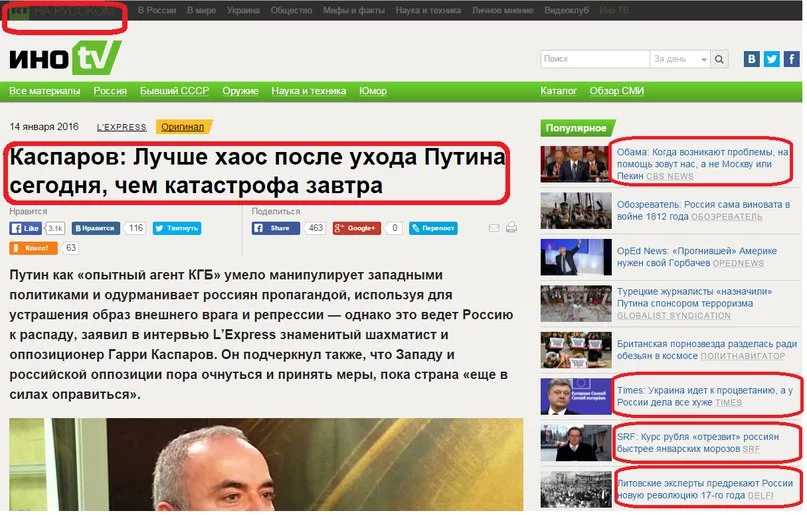The height and width of the screenshot is (515, 807).
Task: Click the SRF reporter thumbnail
Action: click(576, 442)
